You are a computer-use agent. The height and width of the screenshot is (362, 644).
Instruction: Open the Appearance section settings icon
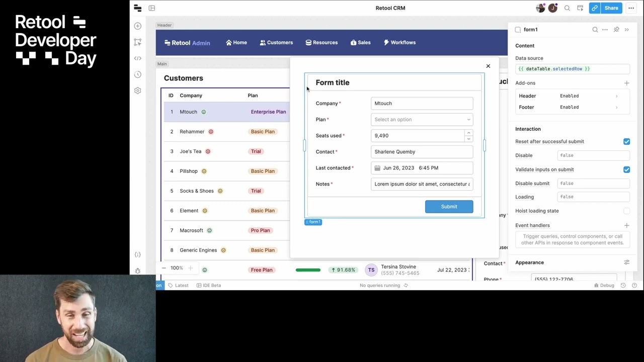pos(626,262)
